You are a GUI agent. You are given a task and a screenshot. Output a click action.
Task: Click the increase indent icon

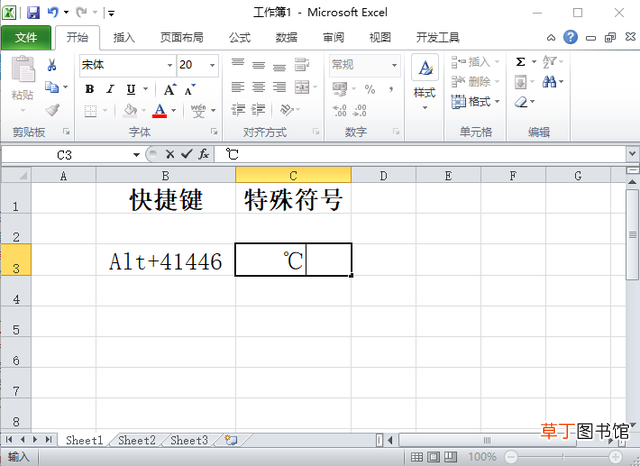(x=258, y=110)
